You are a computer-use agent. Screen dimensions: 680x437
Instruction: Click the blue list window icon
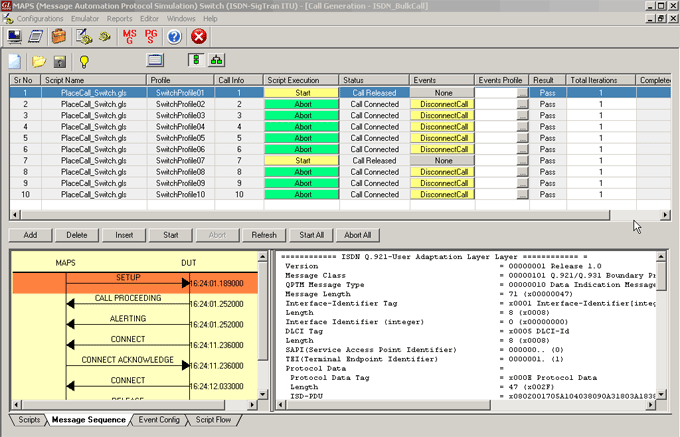(x=155, y=60)
